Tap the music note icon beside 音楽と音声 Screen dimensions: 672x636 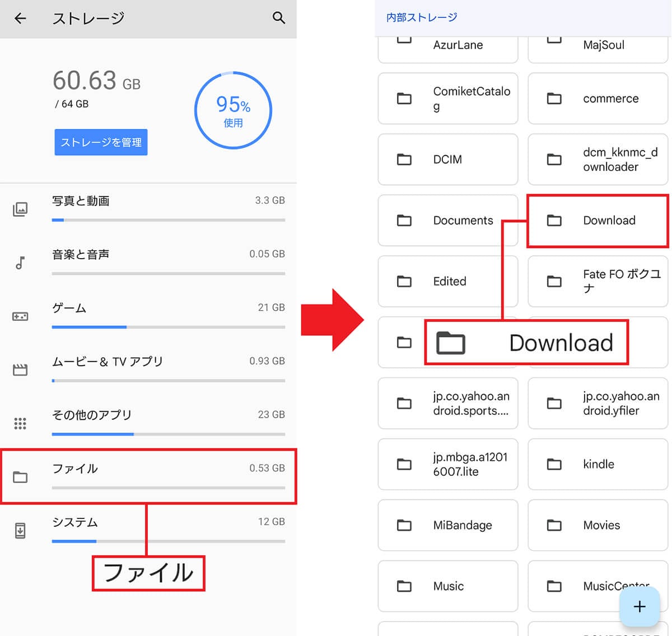pos(20,263)
